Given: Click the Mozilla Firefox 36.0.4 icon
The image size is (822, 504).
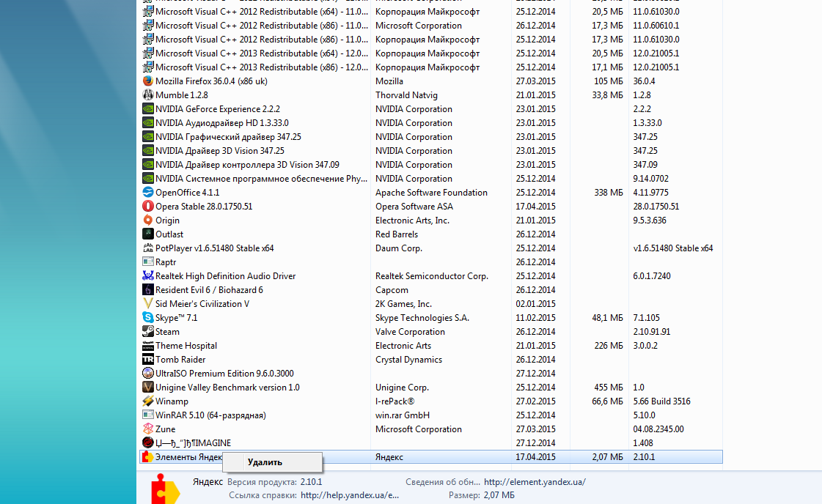Looking at the screenshot, I should click(148, 81).
